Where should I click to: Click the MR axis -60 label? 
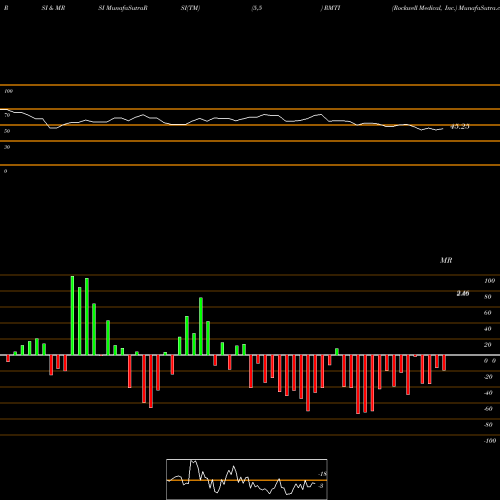click(x=488, y=409)
